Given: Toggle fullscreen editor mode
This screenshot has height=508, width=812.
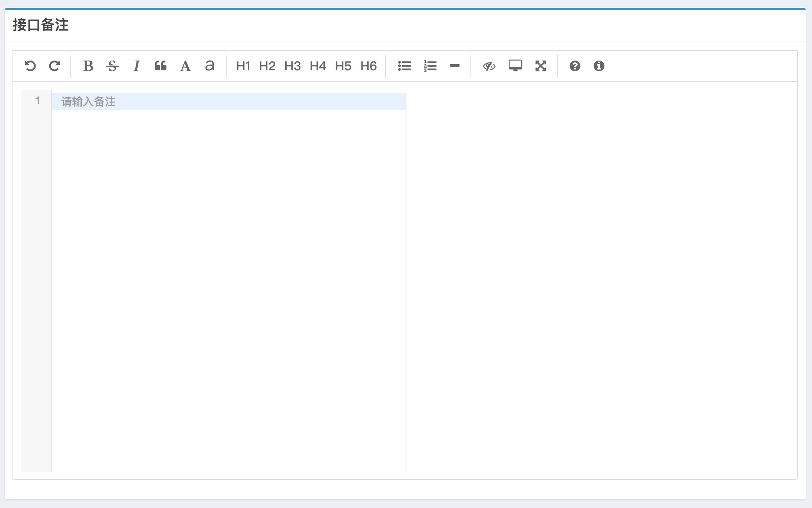Looking at the screenshot, I should click(x=541, y=66).
